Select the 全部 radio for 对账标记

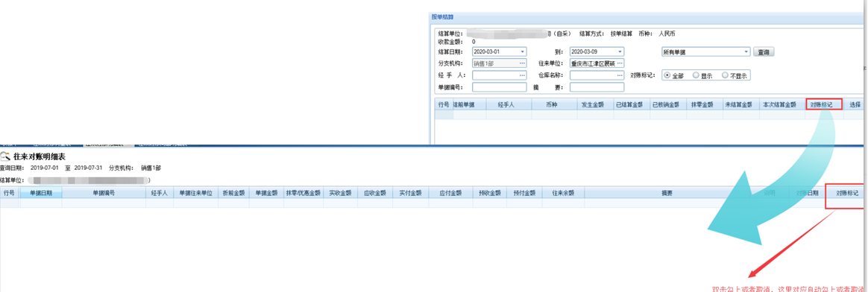tap(667, 75)
